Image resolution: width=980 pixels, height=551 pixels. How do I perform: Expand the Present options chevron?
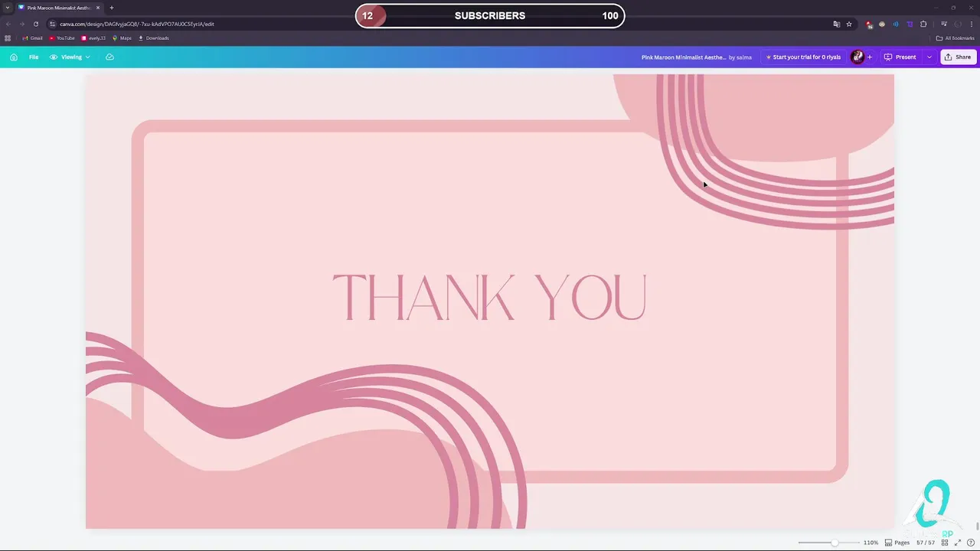(x=929, y=57)
